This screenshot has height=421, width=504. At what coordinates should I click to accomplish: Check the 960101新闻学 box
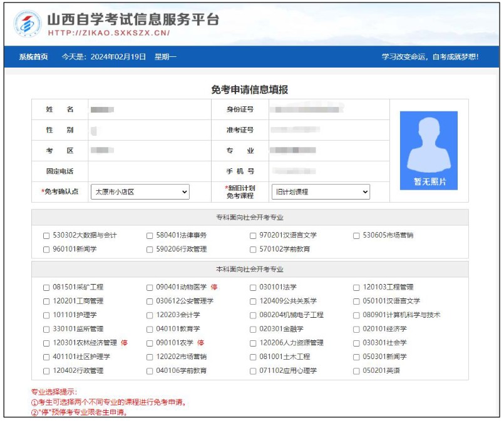pos(46,250)
